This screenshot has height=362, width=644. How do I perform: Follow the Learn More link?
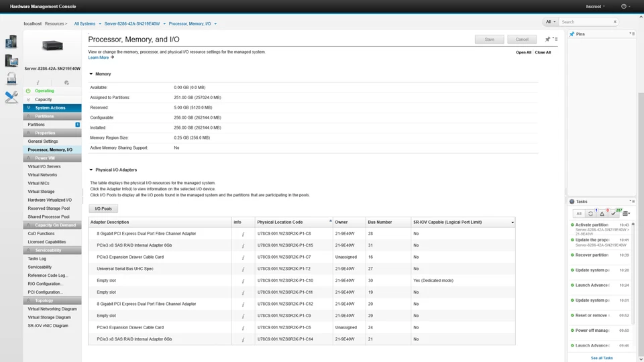pyautogui.click(x=99, y=58)
